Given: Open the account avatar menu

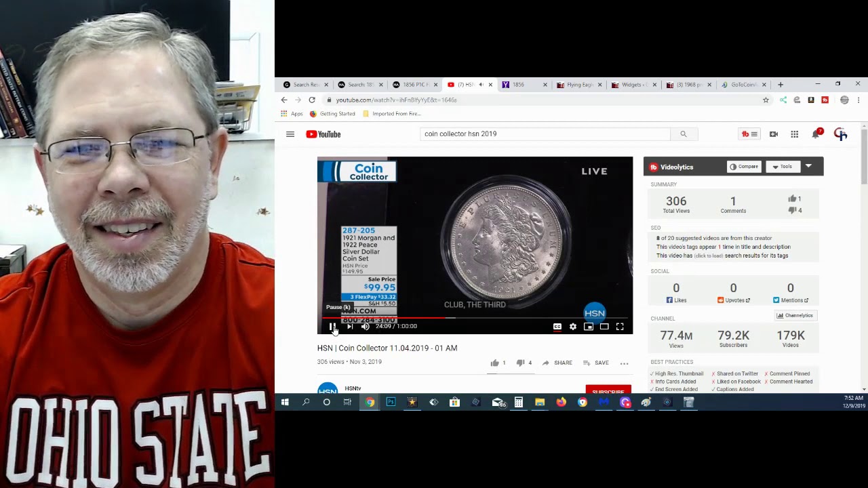Looking at the screenshot, I should [841, 134].
